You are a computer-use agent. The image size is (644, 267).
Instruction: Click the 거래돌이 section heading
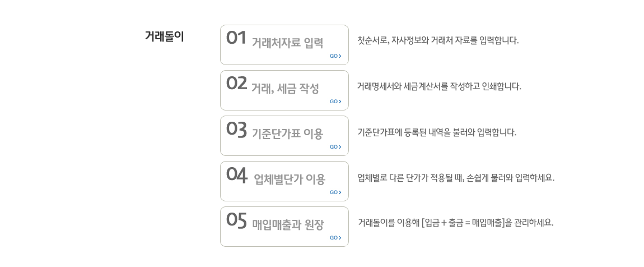(164, 36)
